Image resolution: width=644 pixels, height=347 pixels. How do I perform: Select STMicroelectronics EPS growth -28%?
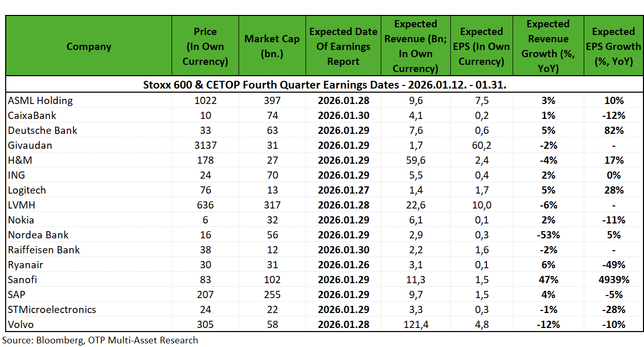(x=614, y=309)
